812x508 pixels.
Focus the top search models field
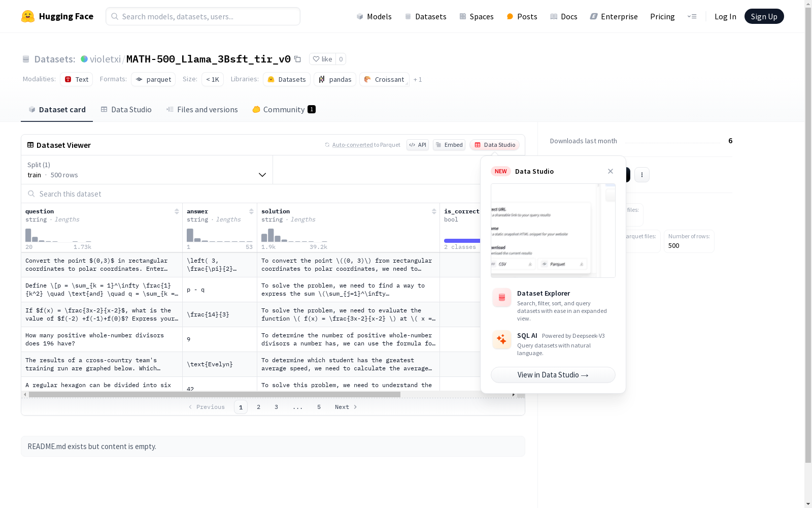point(203,16)
